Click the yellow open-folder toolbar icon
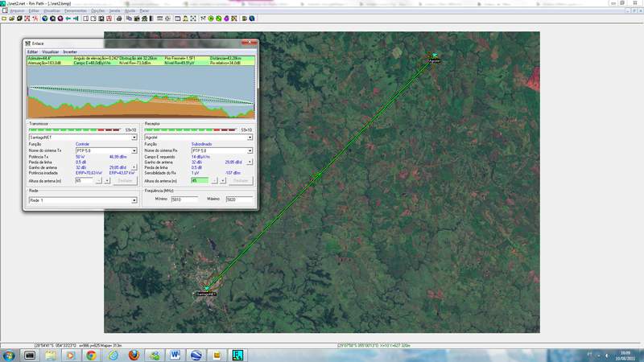This screenshot has width=644, height=362. tap(12, 19)
